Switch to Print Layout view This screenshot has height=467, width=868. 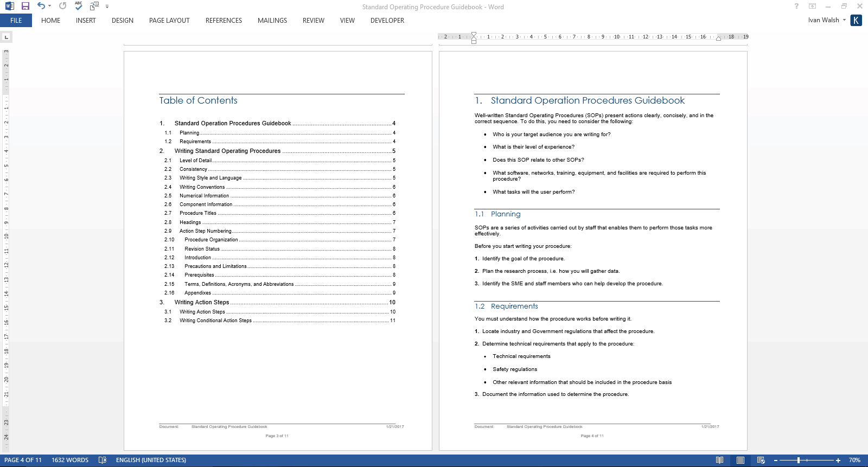tap(740, 460)
